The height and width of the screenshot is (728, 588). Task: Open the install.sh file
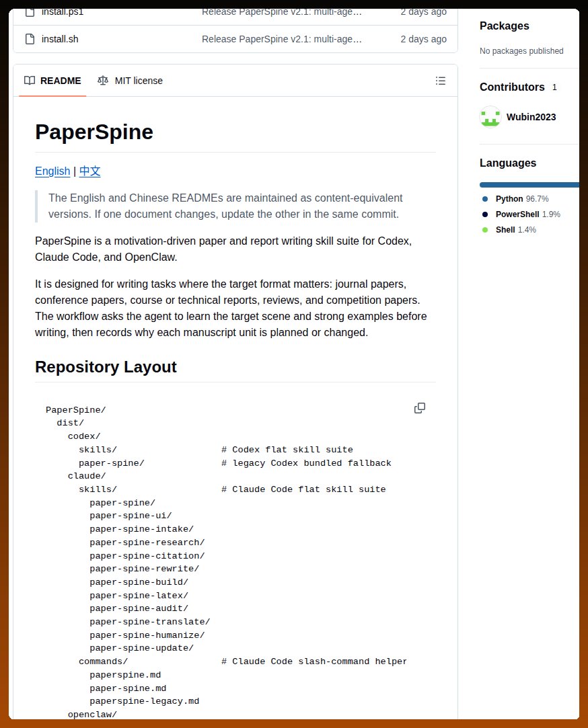(x=60, y=39)
